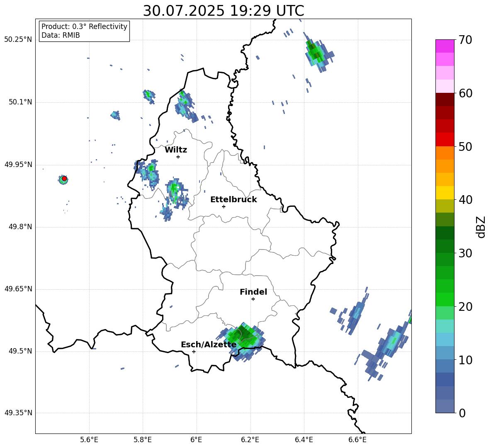This screenshot has height=448, width=491.
Task: Click the 6.6°E longitude label
Action: (x=357, y=440)
